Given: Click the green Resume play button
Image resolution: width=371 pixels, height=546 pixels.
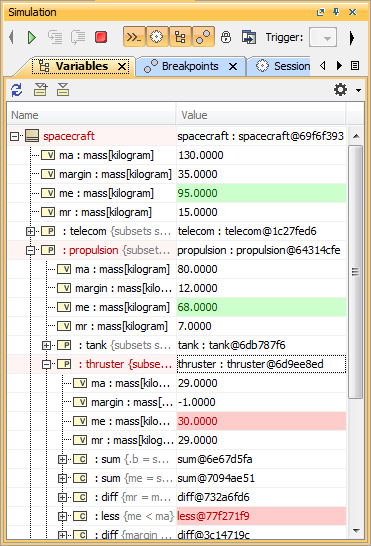Looking at the screenshot, I should click(32, 37).
